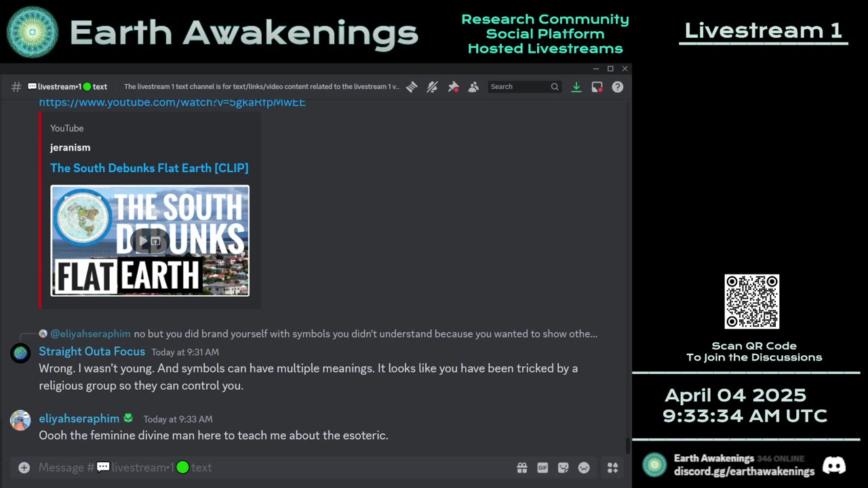
Task: Click the chat vertical scrollbar
Action: click(628, 446)
